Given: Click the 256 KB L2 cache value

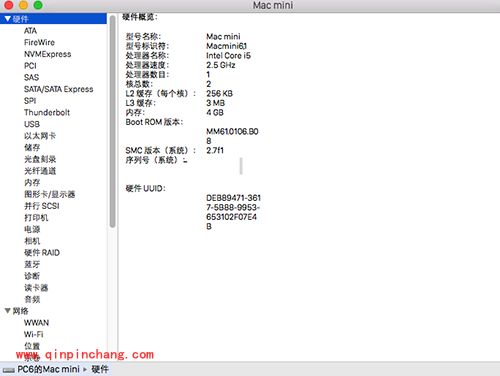Looking at the screenshot, I should click(x=219, y=93).
